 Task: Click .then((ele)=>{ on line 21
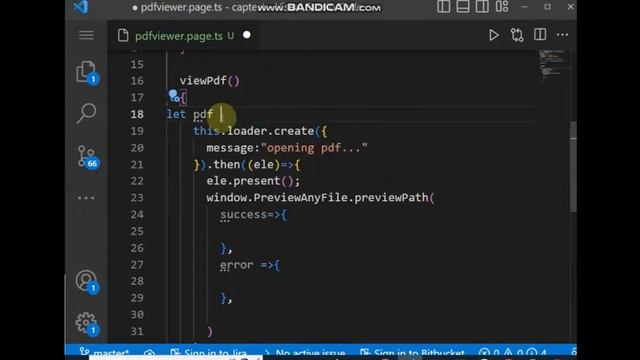coord(253,164)
